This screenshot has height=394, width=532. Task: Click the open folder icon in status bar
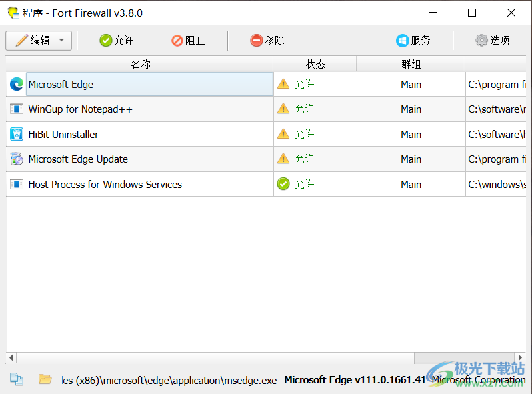point(45,379)
